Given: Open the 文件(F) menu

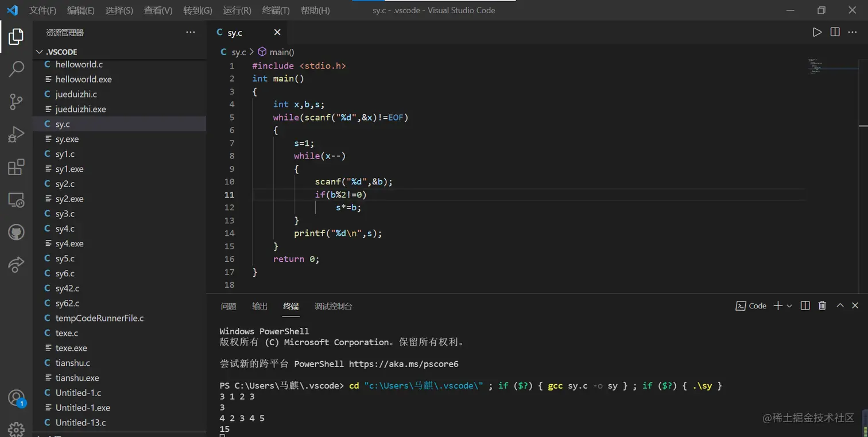Looking at the screenshot, I should [42, 10].
